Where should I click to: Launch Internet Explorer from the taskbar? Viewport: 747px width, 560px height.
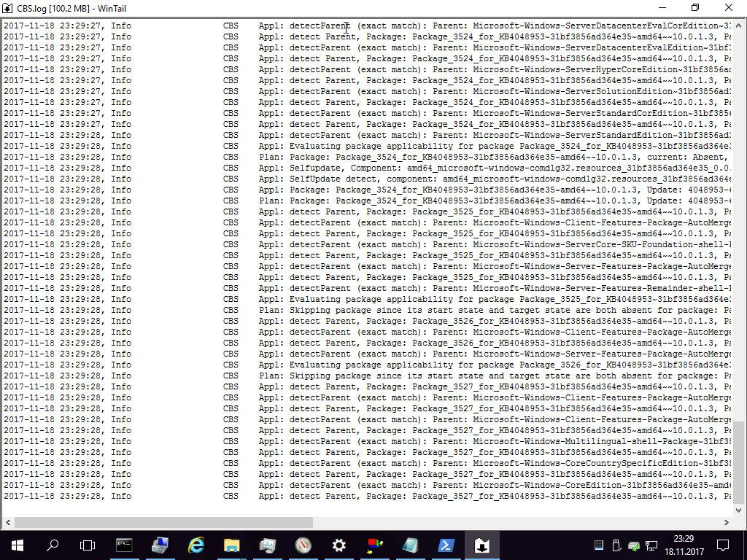pos(196,545)
